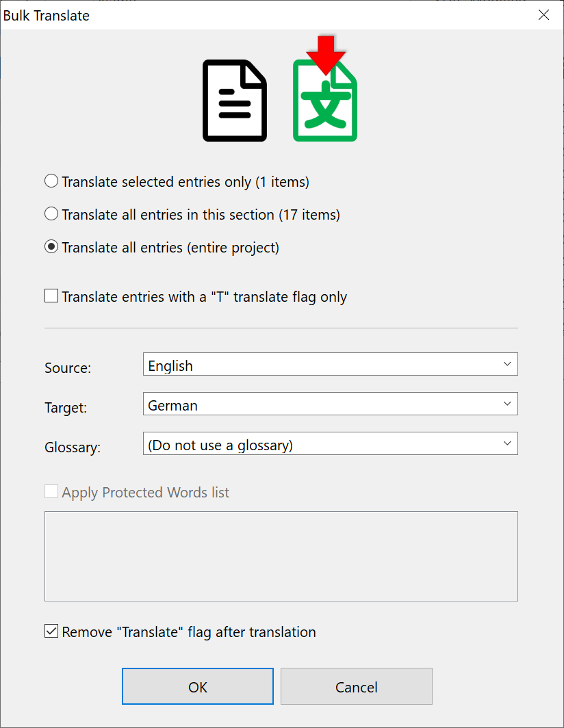Screen dimensions: 564x728
Task: Click the Target dropdown chevron arrow
Action: 507,404
